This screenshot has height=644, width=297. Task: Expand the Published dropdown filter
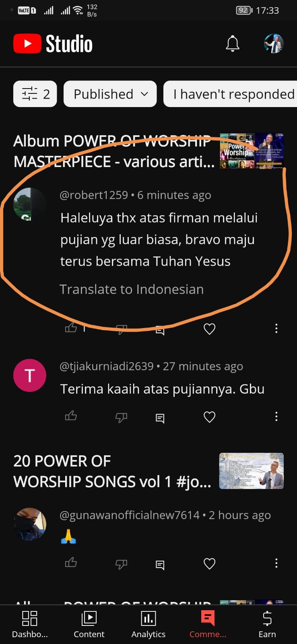(110, 94)
